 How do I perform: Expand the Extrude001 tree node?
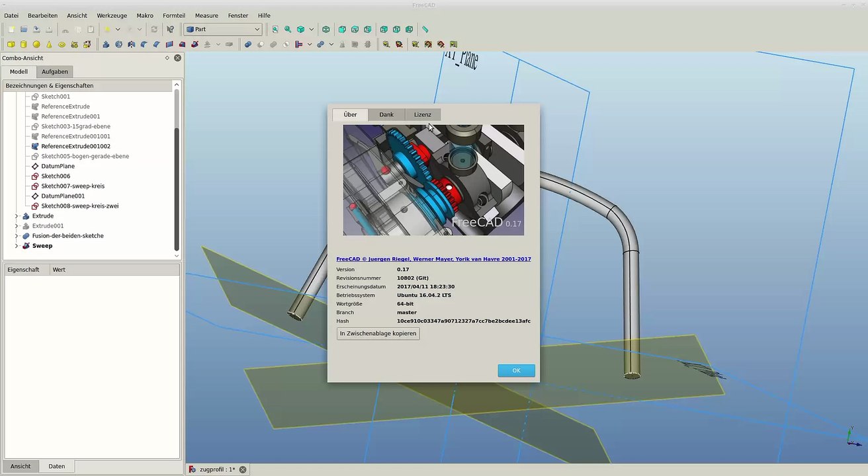tap(17, 226)
